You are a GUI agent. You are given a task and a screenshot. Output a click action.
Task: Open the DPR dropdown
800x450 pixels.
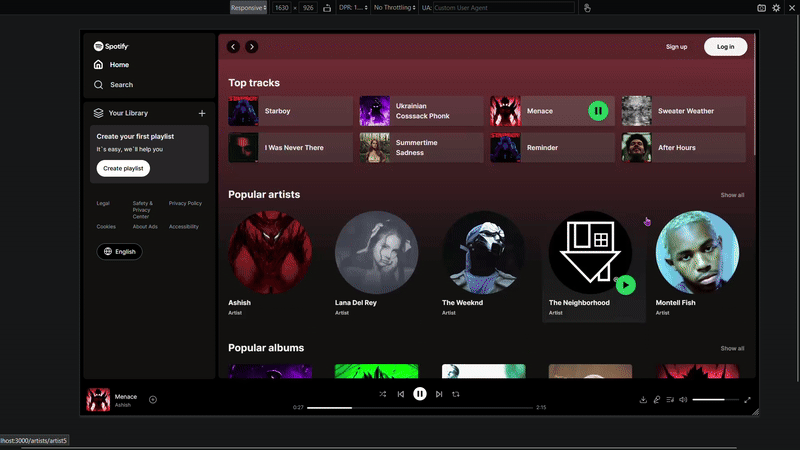353,8
